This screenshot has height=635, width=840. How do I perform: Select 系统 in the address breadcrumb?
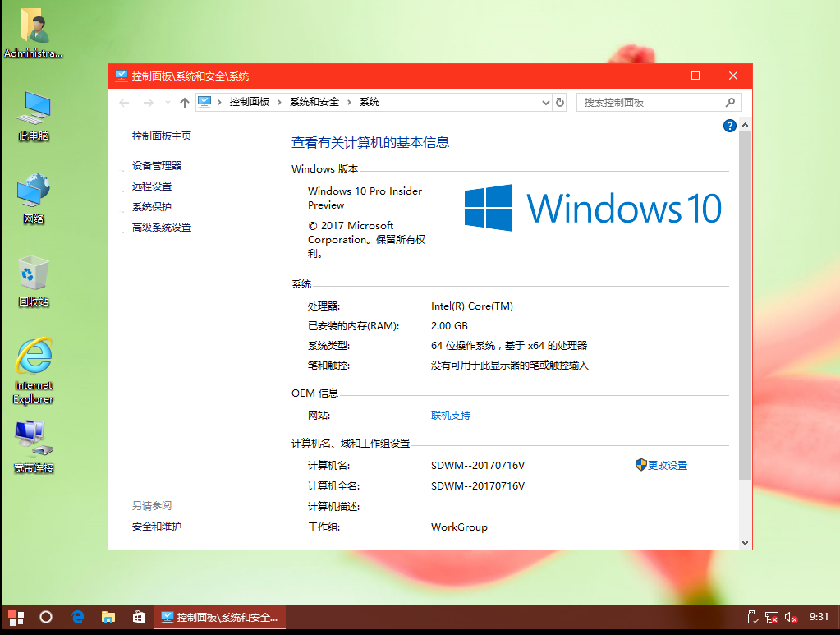coord(370,102)
